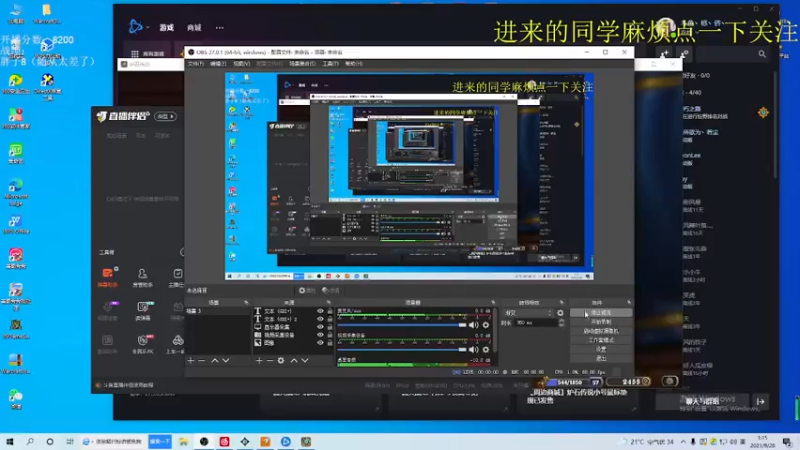Open the scene transition type dropdown

coord(528,313)
